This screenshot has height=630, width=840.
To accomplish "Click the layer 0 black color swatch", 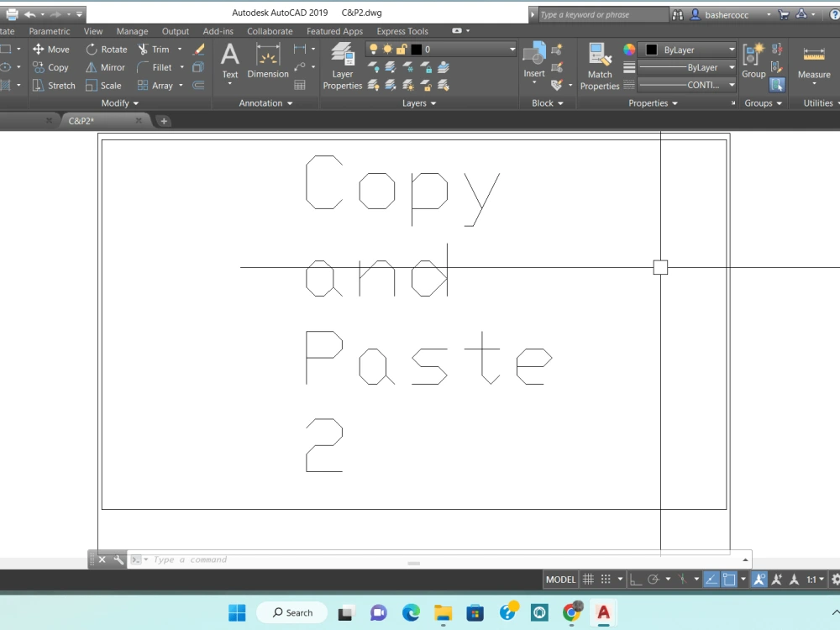I will coord(417,50).
